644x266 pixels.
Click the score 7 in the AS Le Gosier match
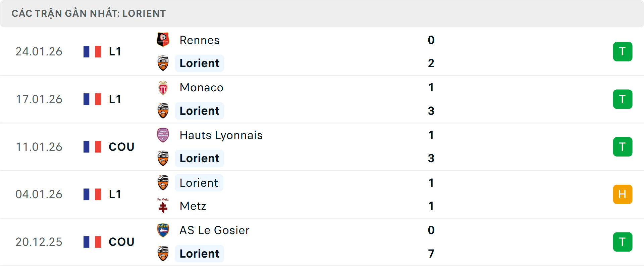click(x=431, y=254)
